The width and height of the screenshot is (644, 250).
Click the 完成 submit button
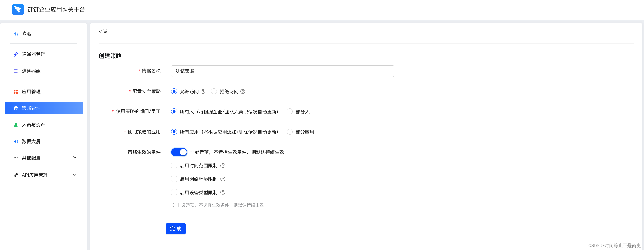pos(175,229)
